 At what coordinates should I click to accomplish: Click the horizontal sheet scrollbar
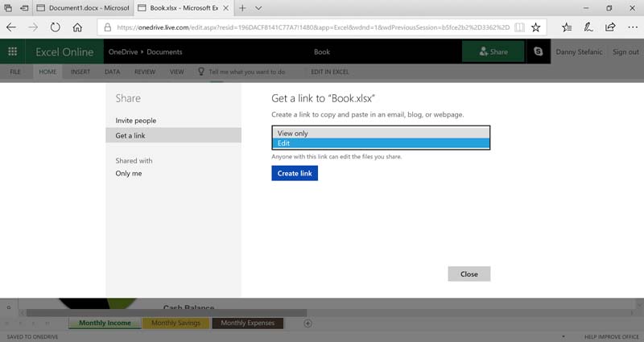[x=167, y=313]
